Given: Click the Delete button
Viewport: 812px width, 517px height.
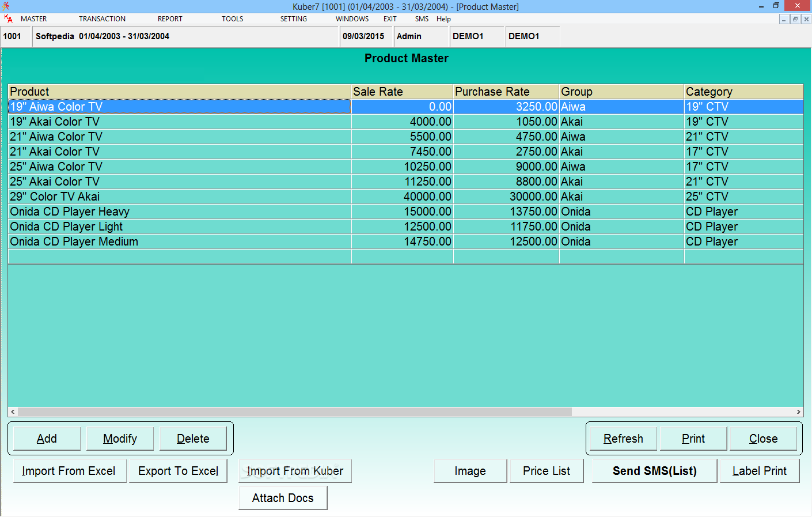Looking at the screenshot, I should click(x=193, y=439).
